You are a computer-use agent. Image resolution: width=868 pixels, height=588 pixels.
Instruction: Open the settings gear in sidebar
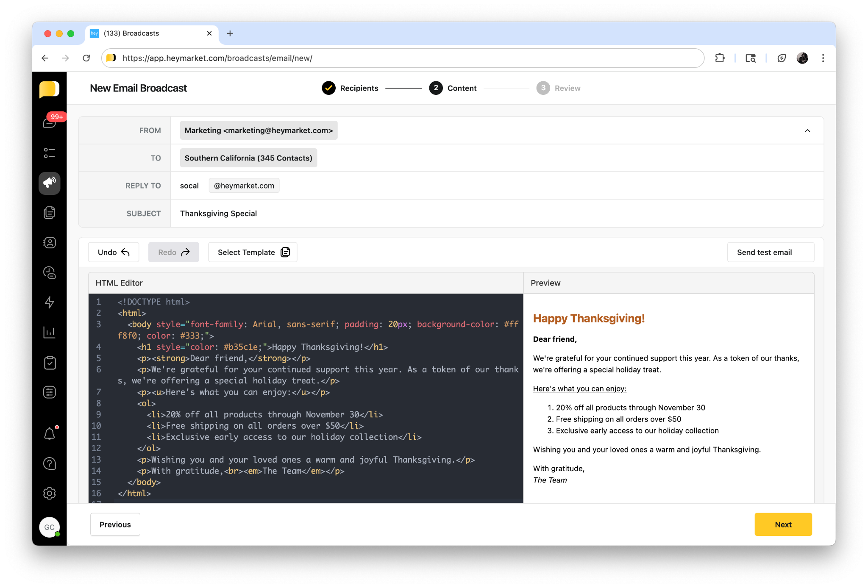[50, 494]
